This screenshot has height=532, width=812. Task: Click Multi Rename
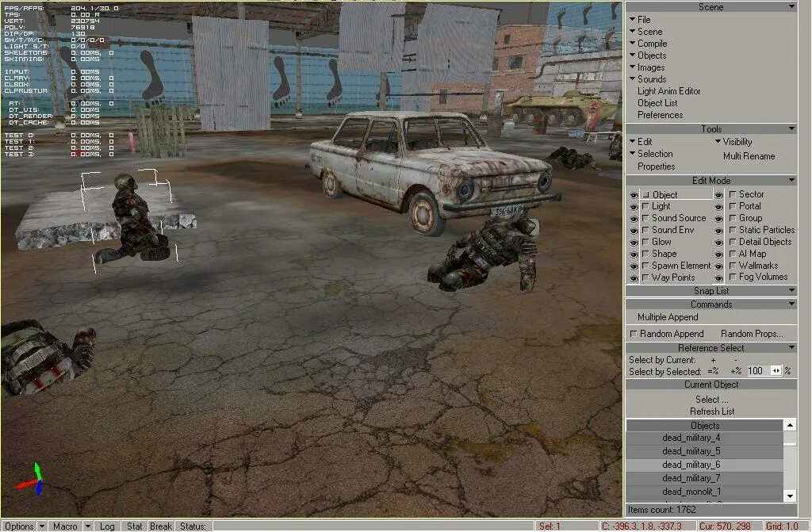[749, 156]
